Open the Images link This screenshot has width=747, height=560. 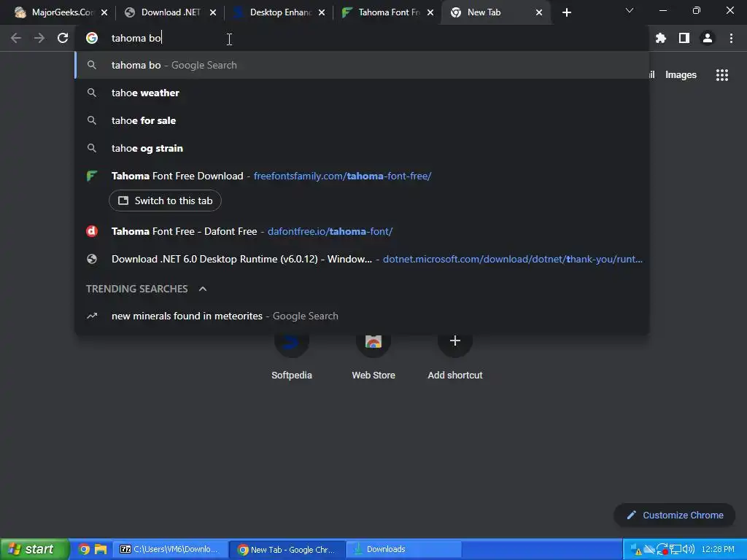[x=681, y=75]
